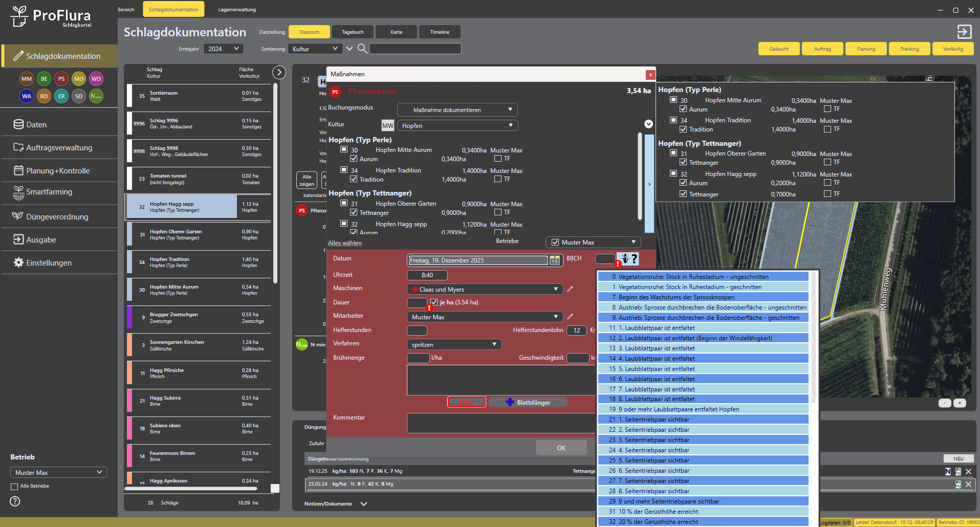This screenshot has height=527, width=980.
Task: Click the purple WD category circle icon
Action: (96, 79)
